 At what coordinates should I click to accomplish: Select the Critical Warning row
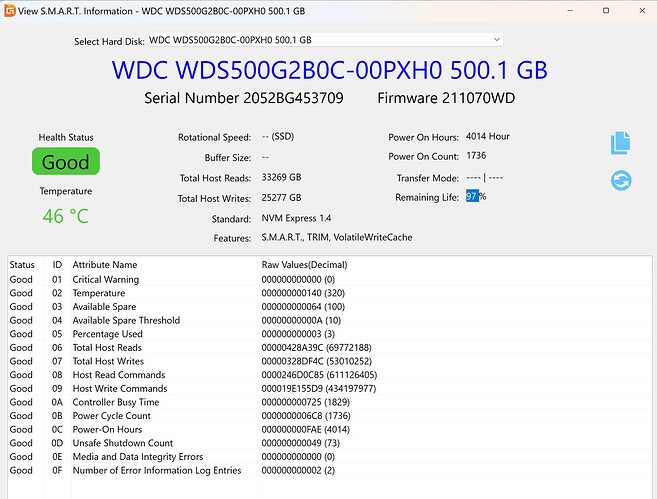coord(329,279)
